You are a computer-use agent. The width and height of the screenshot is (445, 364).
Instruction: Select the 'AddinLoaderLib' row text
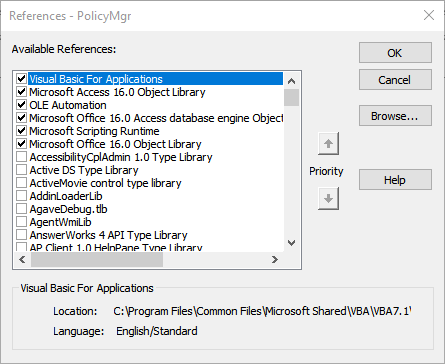pyautogui.click(x=66, y=196)
